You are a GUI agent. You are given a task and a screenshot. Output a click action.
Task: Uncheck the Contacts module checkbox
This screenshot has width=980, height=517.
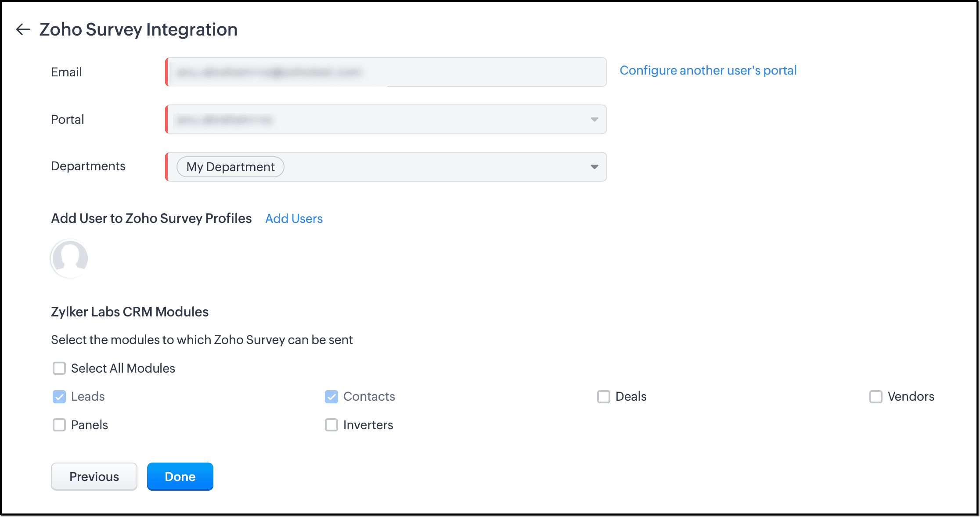coord(331,397)
